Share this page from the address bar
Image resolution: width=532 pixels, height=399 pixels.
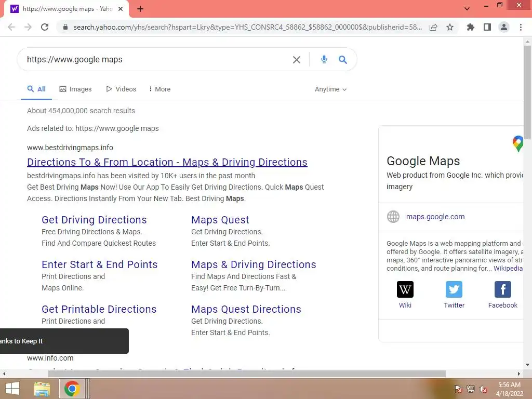point(433,27)
